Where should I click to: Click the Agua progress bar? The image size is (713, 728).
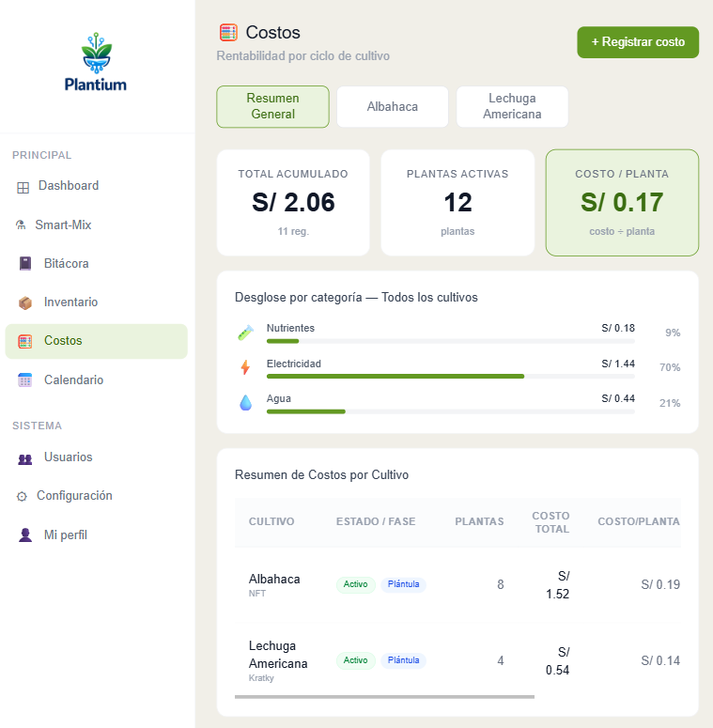(x=451, y=411)
